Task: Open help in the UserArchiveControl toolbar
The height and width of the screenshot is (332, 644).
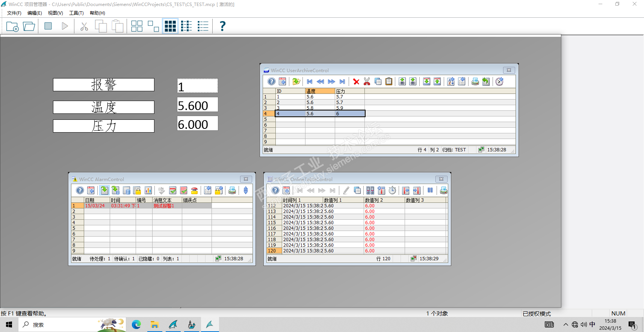Action: point(271,81)
